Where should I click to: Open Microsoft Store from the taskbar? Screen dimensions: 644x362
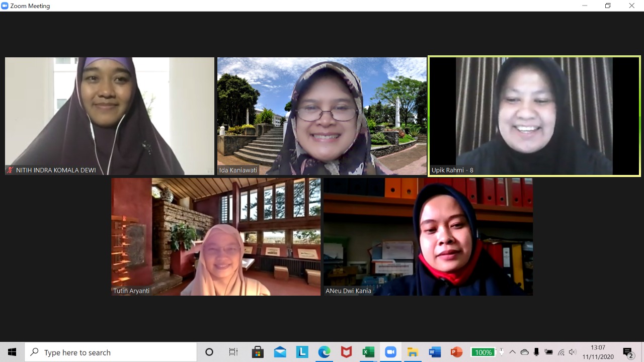click(x=258, y=352)
